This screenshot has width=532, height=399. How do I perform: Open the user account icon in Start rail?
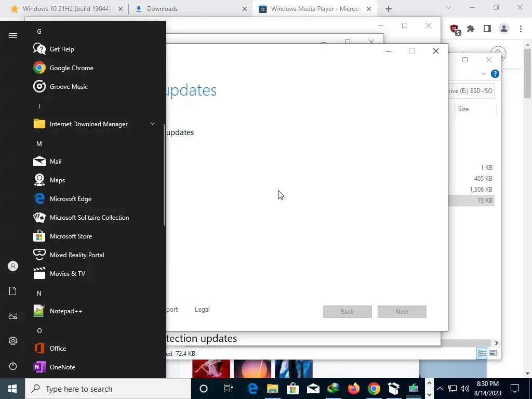click(x=13, y=266)
